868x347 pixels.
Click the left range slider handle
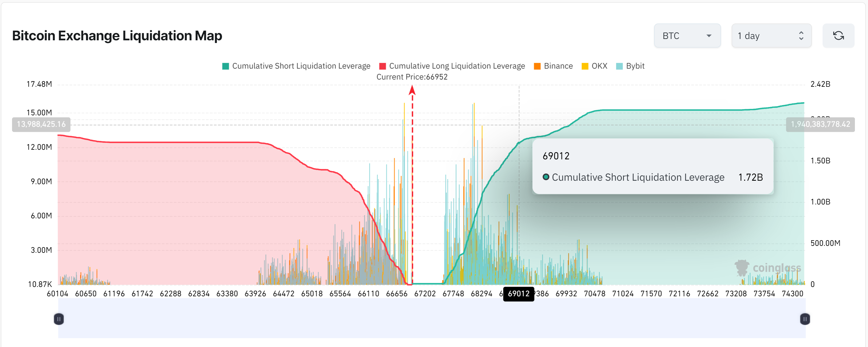tap(59, 319)
